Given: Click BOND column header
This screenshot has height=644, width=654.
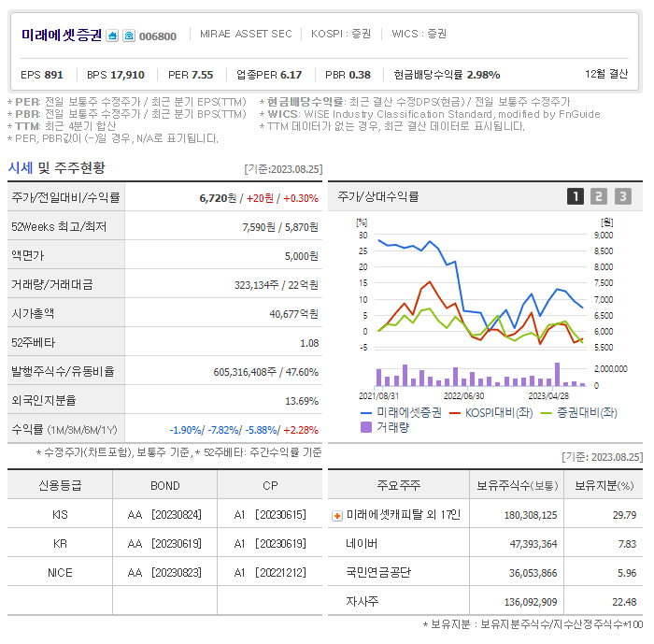Looking at the screenshot, I should click(165, 486).
